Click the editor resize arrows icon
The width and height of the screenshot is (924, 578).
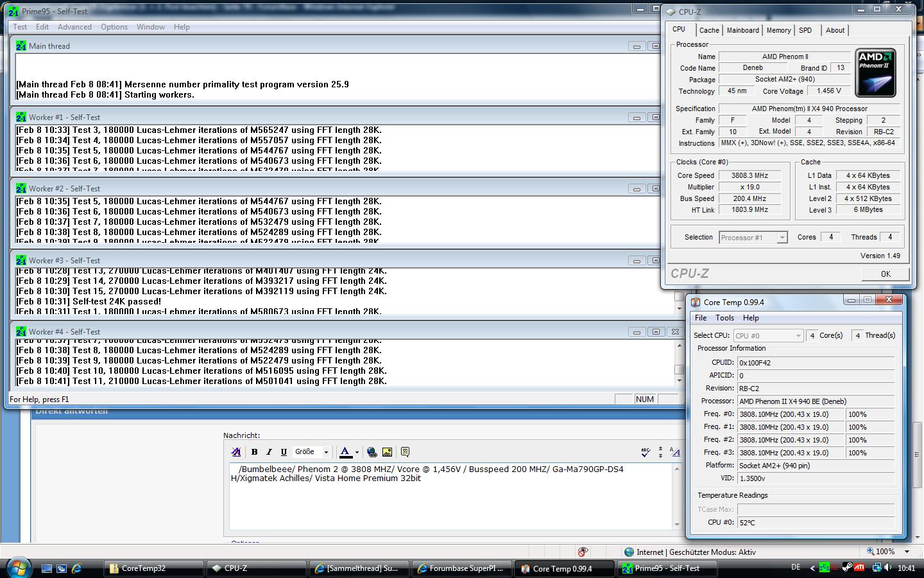[x=660, y=452]
